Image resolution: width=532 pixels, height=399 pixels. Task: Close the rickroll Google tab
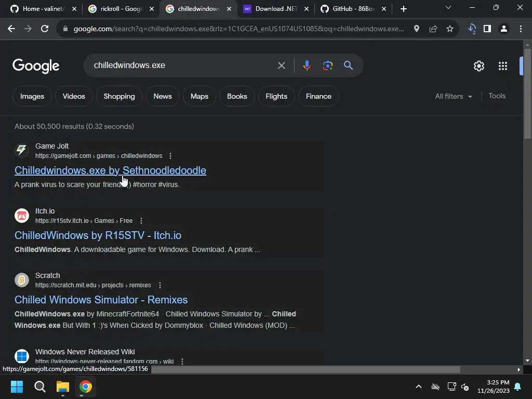pyautogui.click(x=152, y=9)
